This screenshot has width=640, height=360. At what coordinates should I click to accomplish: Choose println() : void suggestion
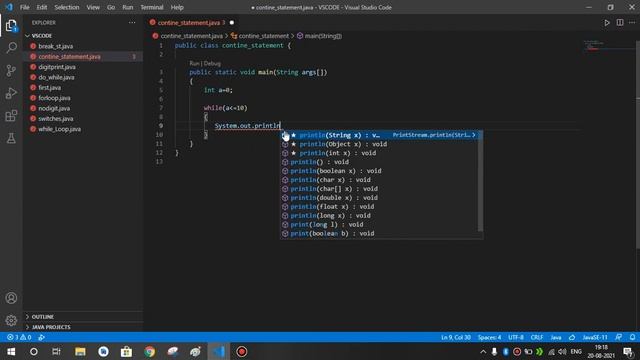click(379, 162)
